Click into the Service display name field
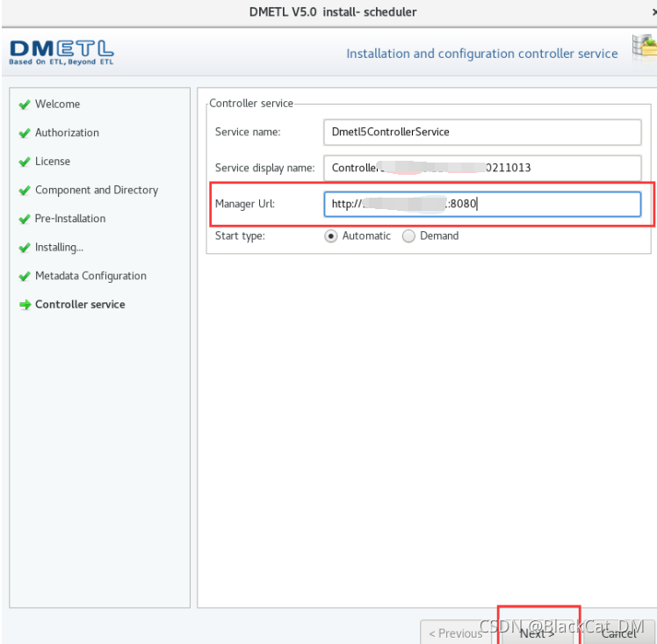Screen dimensions: 657x644 (x=482, y=168)
